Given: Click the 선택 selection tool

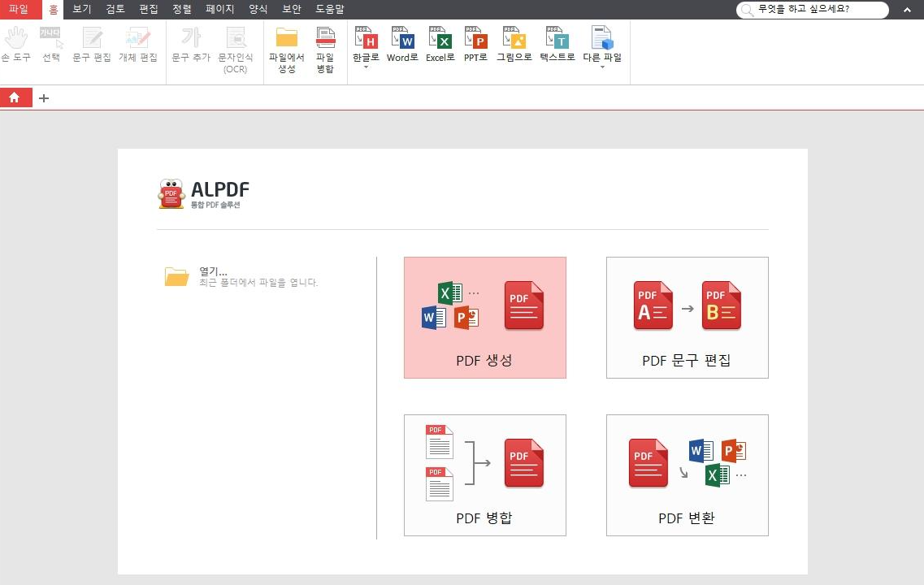Looking at the screenshot, I should 51,45.
